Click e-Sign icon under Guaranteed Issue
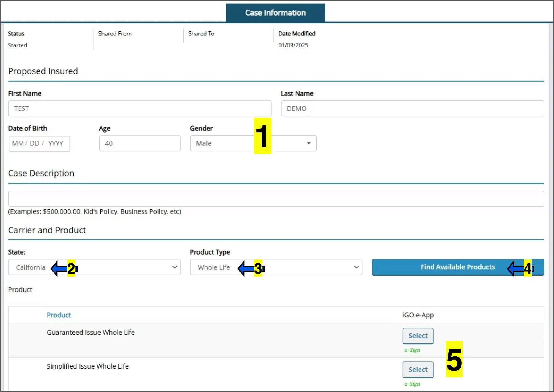This screenshot has height=392, width=554. (x=412, y=350)
